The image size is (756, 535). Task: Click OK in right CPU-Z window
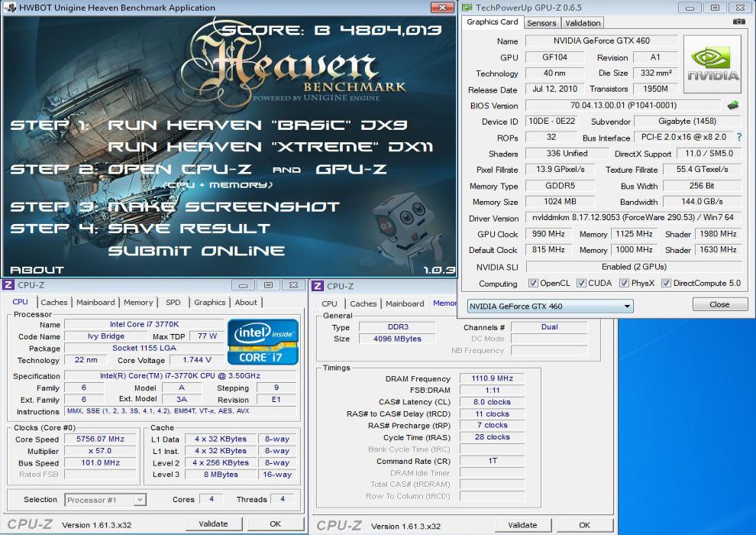pyautogui.click(x=584, y=525)
